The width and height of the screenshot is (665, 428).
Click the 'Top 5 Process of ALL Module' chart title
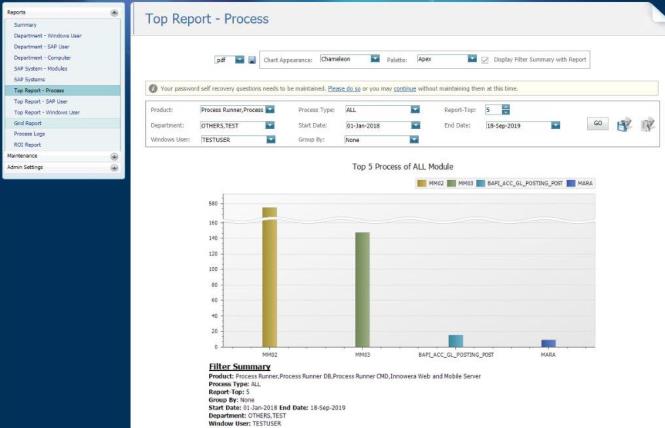pos(402,167)
